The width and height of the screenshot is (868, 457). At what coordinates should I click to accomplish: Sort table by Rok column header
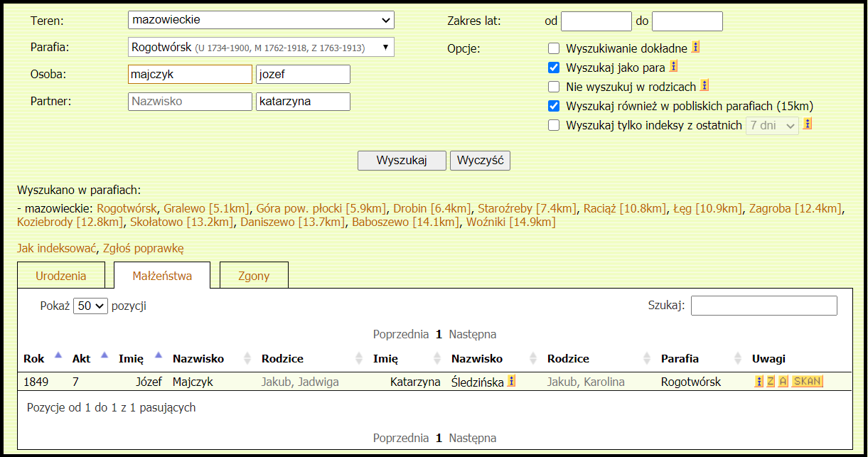tap(34, 359)
